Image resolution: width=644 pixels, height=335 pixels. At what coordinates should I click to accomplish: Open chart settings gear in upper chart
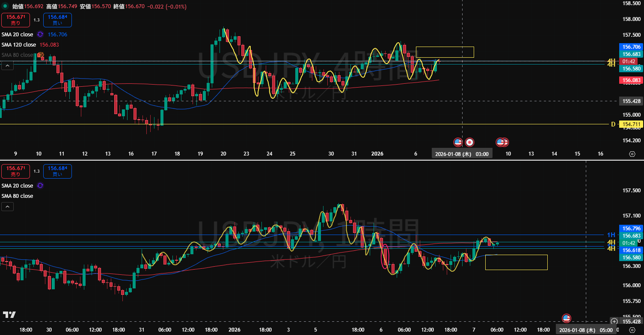[632, 154]
